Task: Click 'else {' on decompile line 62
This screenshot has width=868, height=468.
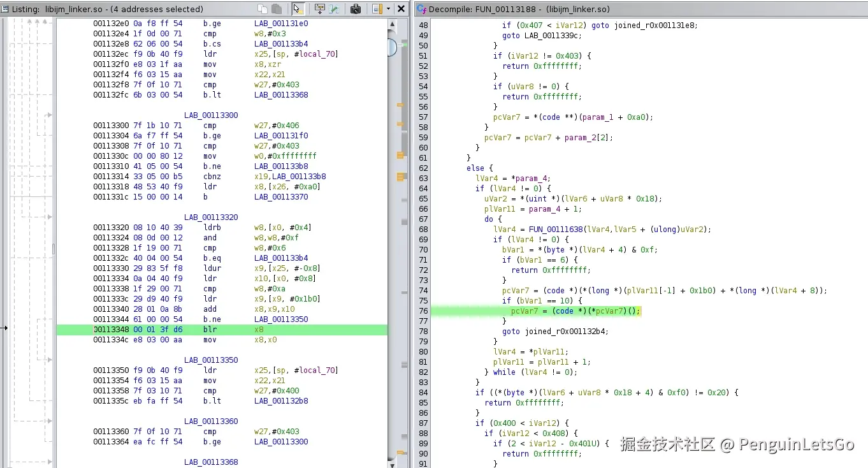Action: click(x=480, y=168)
